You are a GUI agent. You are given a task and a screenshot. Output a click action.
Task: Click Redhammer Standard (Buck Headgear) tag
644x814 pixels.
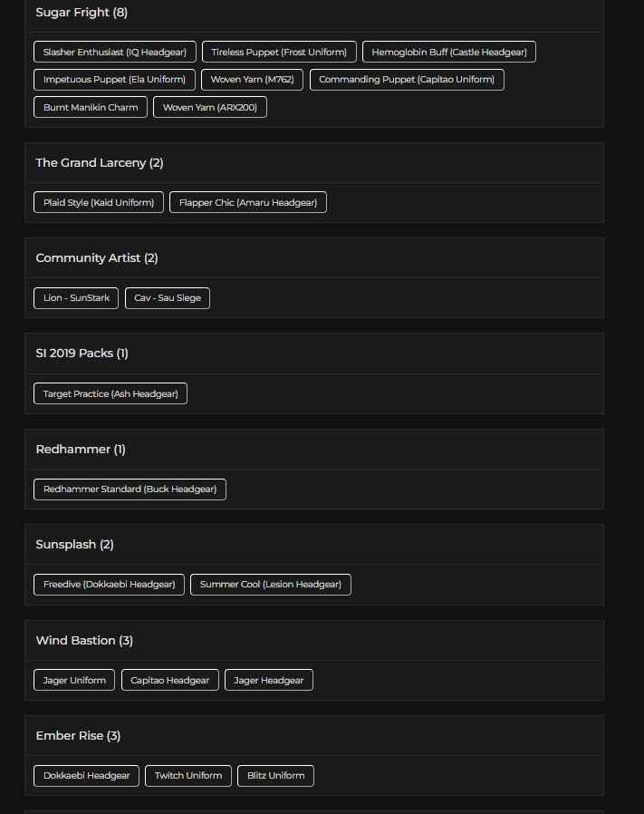[x=130, y=489]
